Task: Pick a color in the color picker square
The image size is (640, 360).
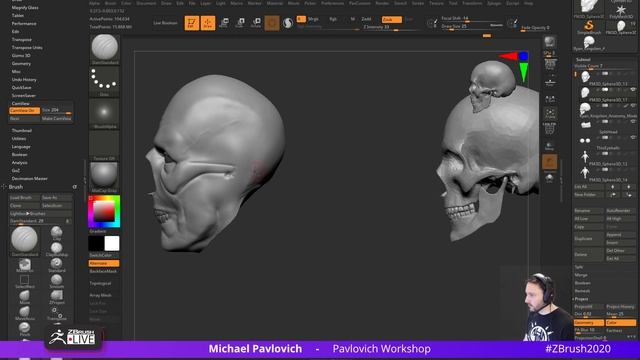Action: [x=104, y=211]
